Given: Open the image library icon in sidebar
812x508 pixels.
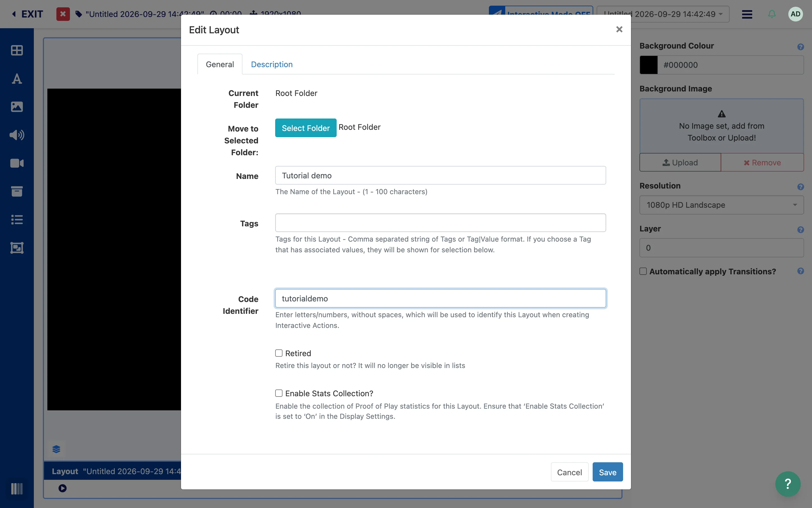Looking at the screenshot, I should [x=17, y=107].
